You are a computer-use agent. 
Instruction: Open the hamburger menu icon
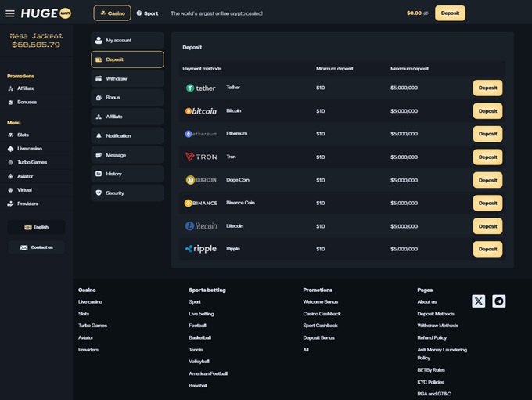10,13
